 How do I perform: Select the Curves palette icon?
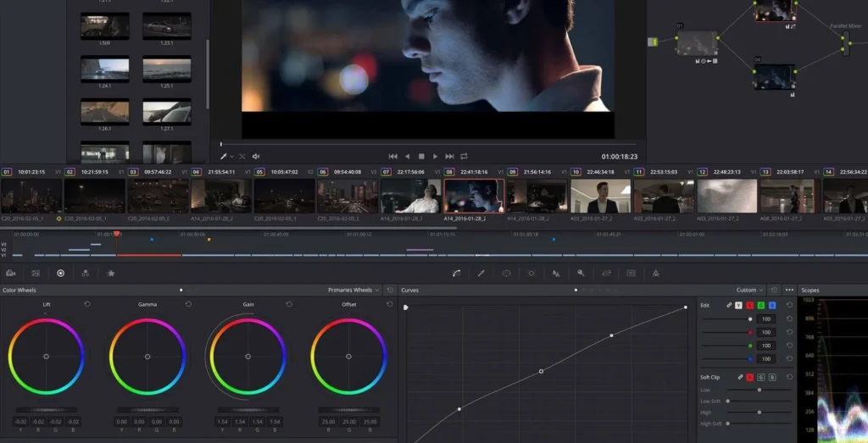click(x=456, y=274)
